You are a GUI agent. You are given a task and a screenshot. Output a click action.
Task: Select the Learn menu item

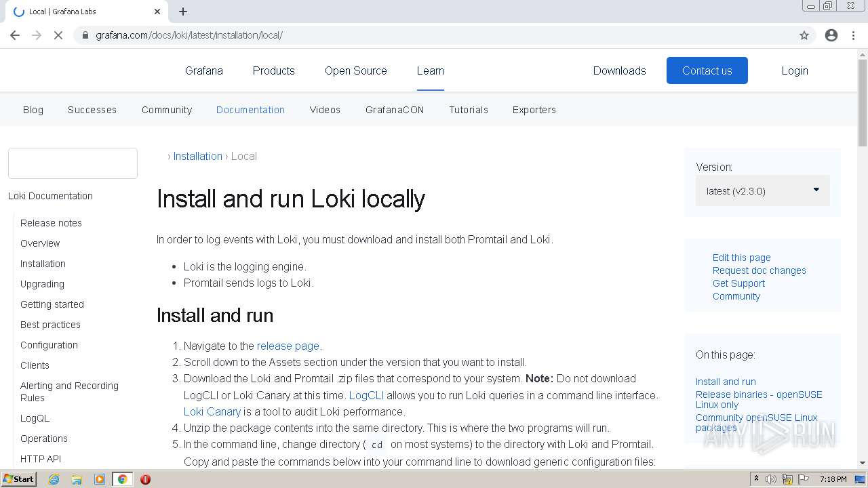pyautogui.click(x=431, y=70)
